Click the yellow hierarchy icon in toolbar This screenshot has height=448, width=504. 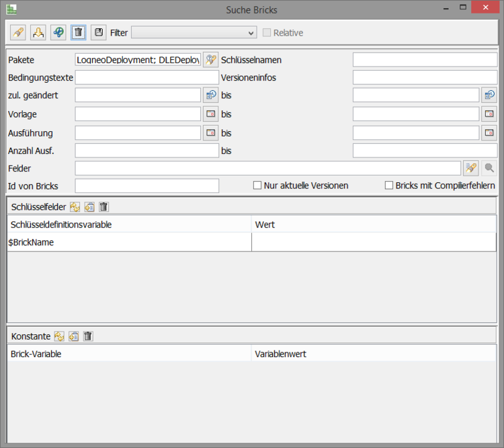tap(38, 32)
